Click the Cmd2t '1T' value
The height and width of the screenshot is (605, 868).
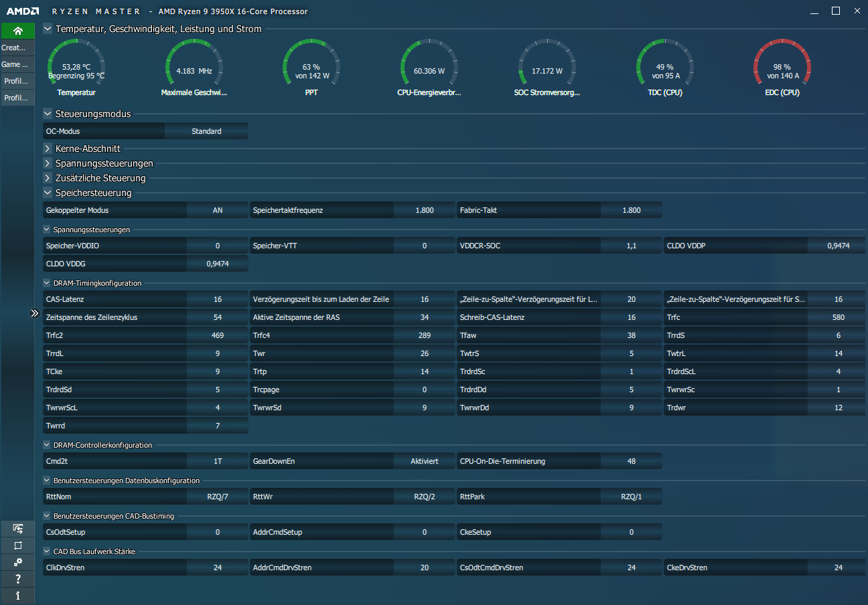(x=218, y=461)
